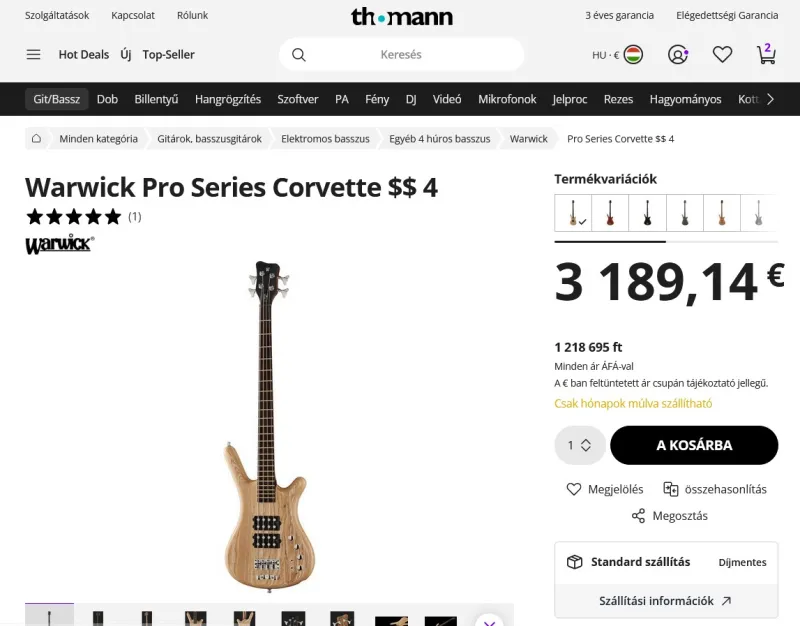This screenshot has width=800, height=626.
Task: Click the home breadcrumb icon
Action: (36, 139)
